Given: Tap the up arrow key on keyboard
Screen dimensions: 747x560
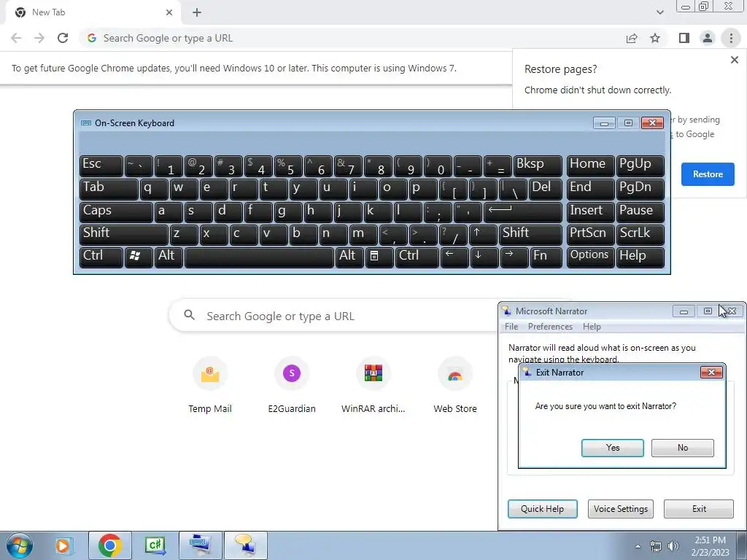Looking at the screenshot, I should (x=483, y=234).
